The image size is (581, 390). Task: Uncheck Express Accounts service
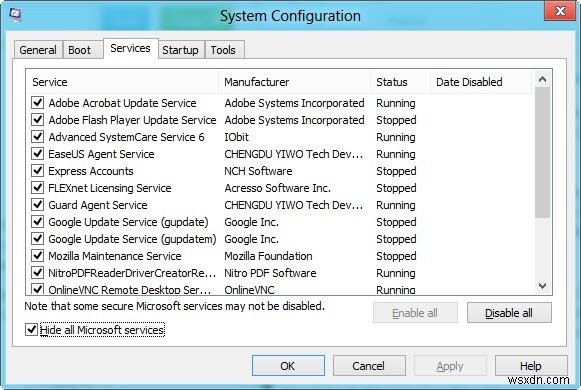click(37, 171)
